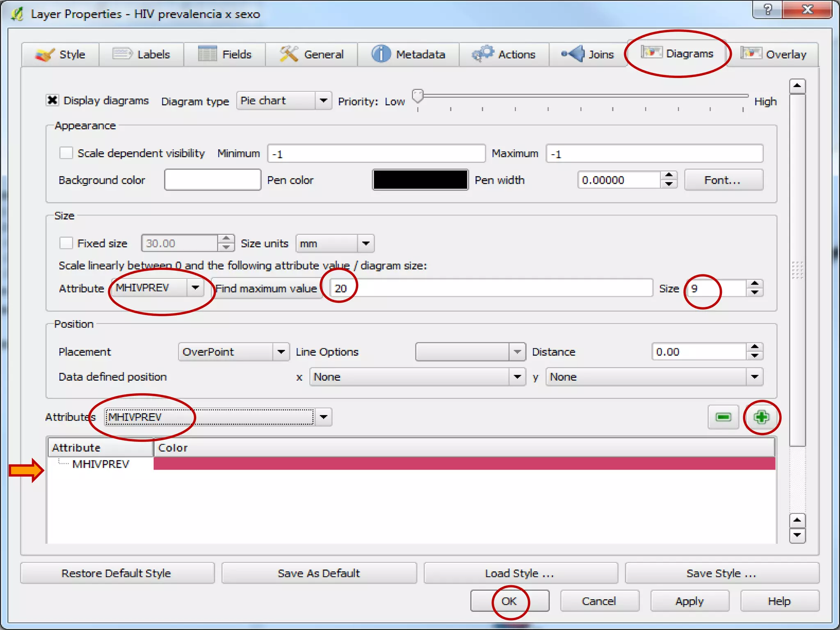Viewport: 840px width, 630px height.
Task: Click the green minus remove attribute icon
Action: tap(723, 417)
